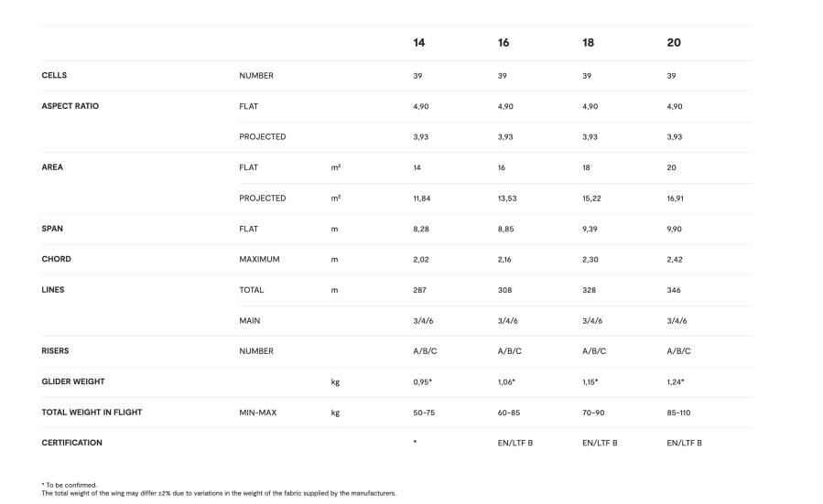Select the SPAN row label

(52, 229)
